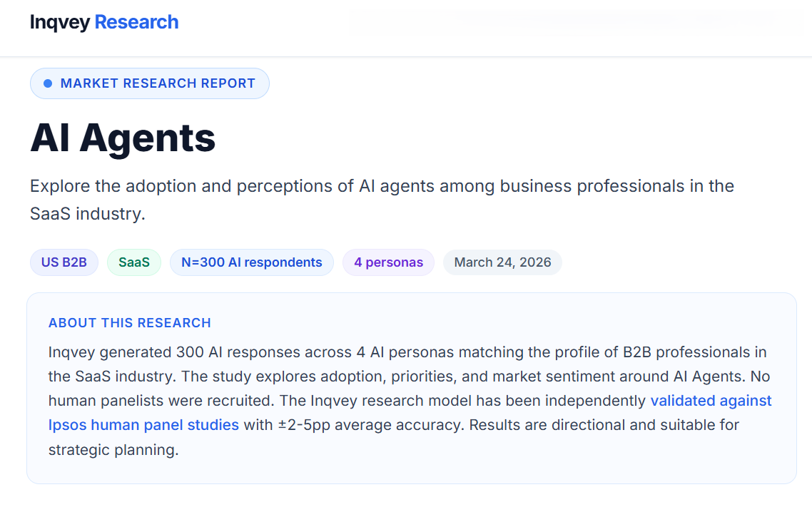Click the 'strategic planning' closing text
This screenshot has height=507, width=812.
pos(113,449)
